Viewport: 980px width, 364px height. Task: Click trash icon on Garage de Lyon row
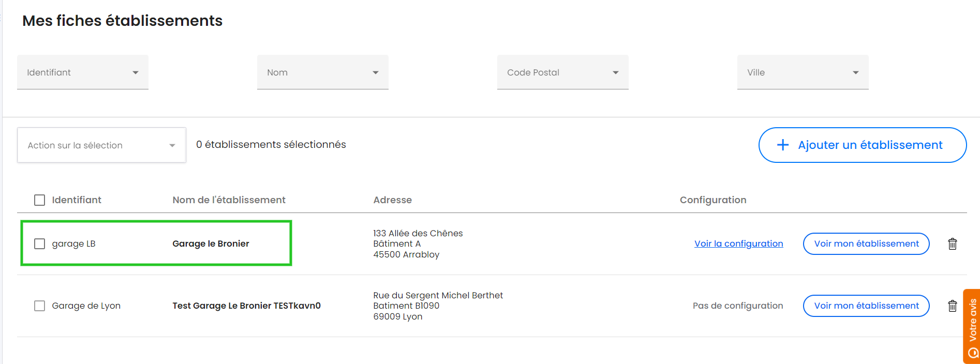point(952,306)
